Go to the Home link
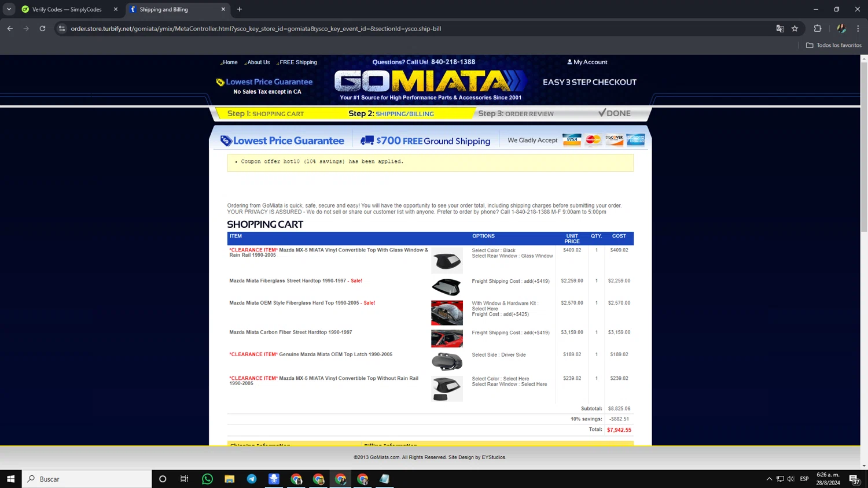868x488 pixels. (230, 62)
